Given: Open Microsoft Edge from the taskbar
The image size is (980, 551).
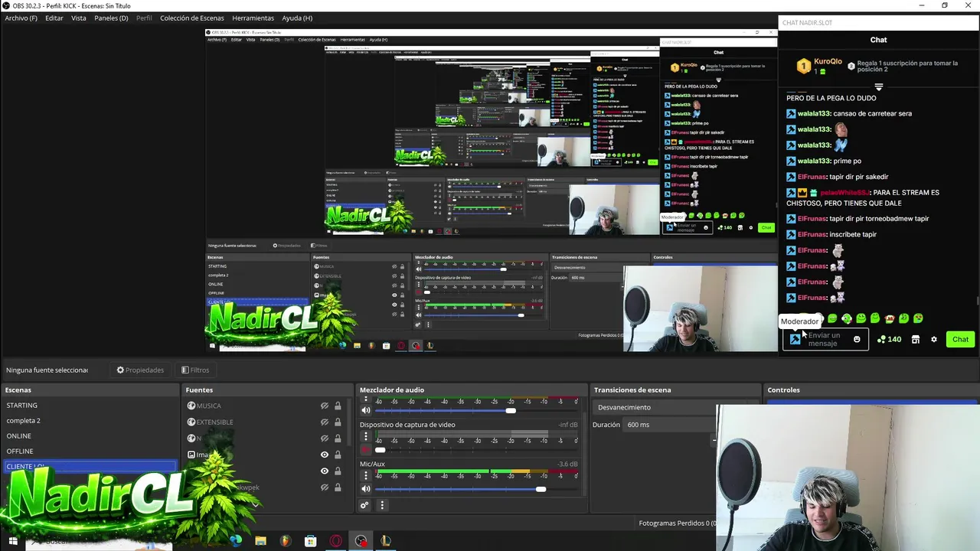Looking at the screenshot, I should pyautogui.click(x=235, y=541).
